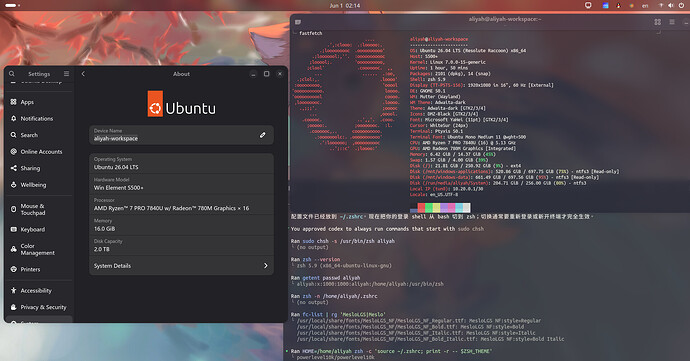
Task: Click the Sharing icon in sidebar
Action: coord(14,168)
